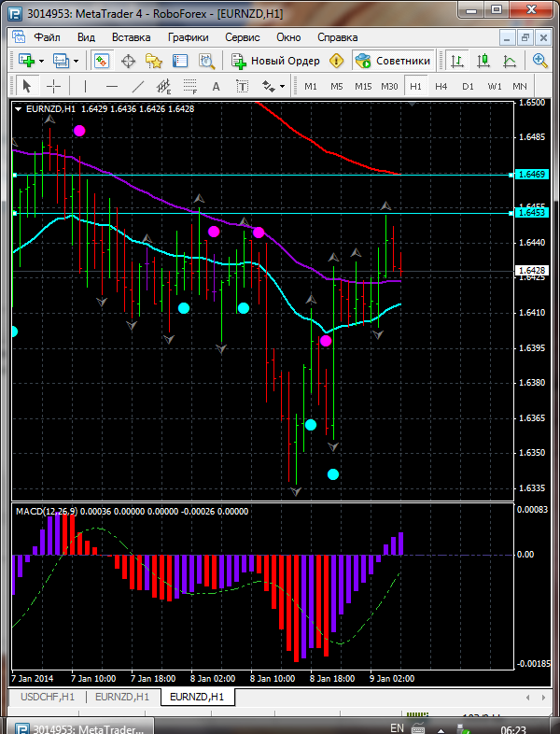Switch to M15 timeframe
This screenshot has height=734, width=560.
tap(363, 86)
